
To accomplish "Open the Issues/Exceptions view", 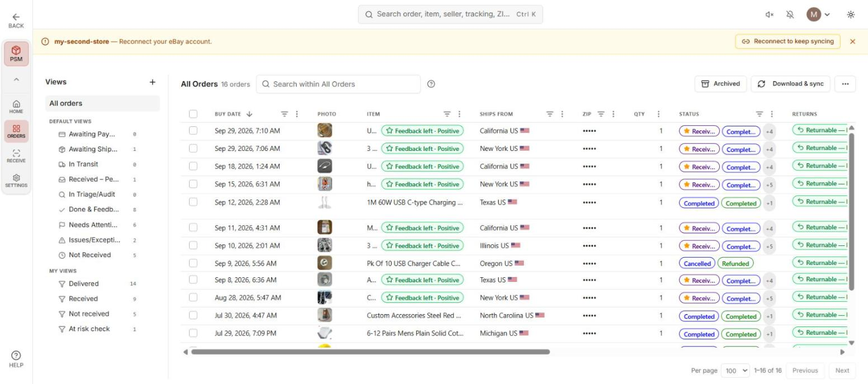I will (x=98, y=240).
